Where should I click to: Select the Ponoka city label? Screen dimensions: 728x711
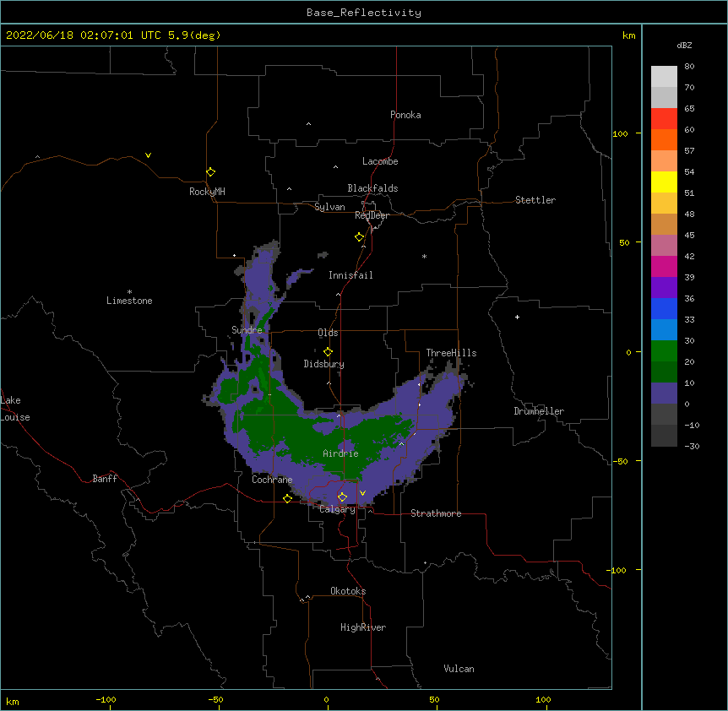point(405,115)
